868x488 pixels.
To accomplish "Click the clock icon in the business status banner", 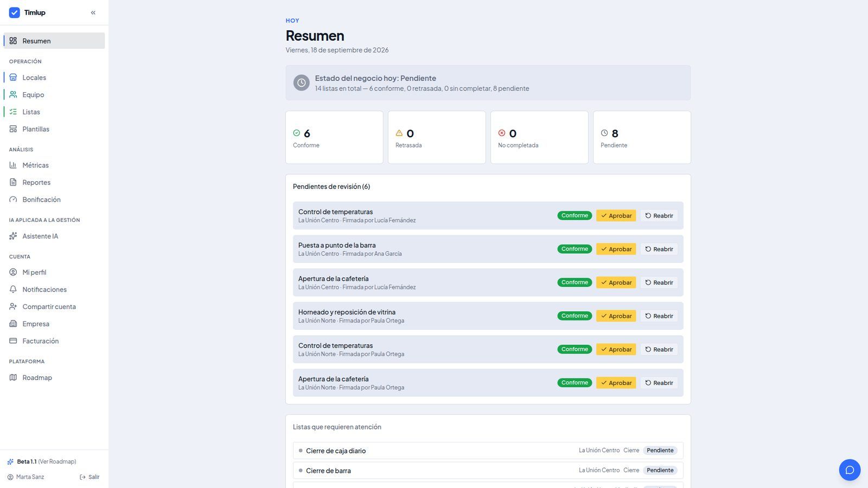I will tap(302, 83).
